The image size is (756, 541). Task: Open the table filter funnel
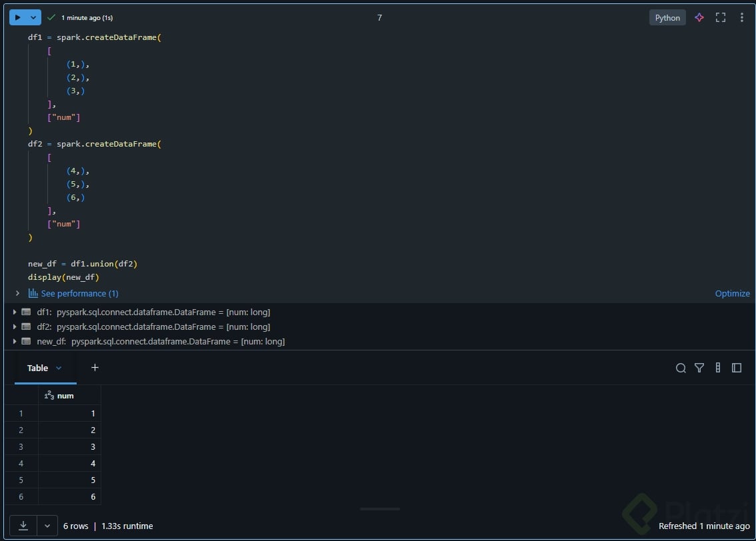[699, 368]
